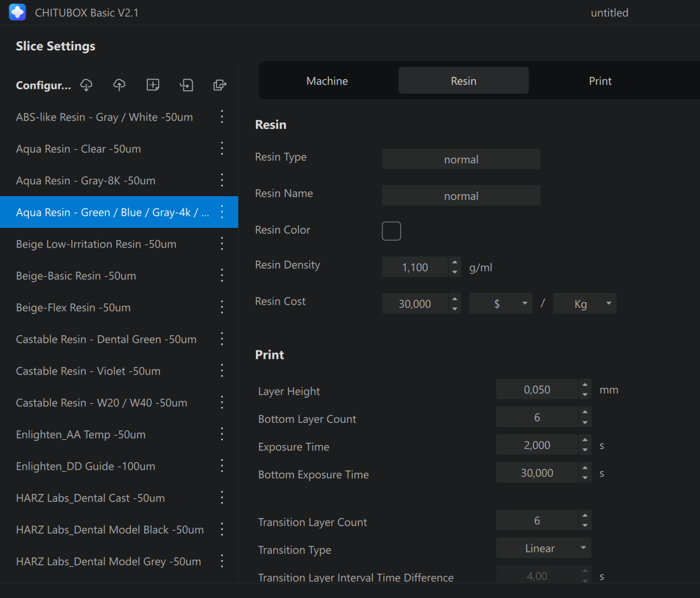Screen dimensions: 700x598
Task: Open options for Castable Resin Violet
Action: coord(222,371)
